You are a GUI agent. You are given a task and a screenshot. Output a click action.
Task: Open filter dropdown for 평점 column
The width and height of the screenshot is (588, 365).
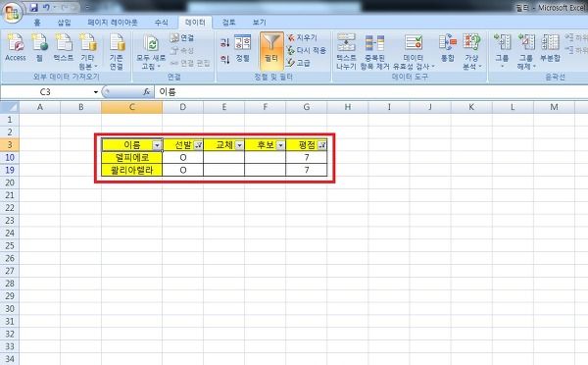point(321,145)
